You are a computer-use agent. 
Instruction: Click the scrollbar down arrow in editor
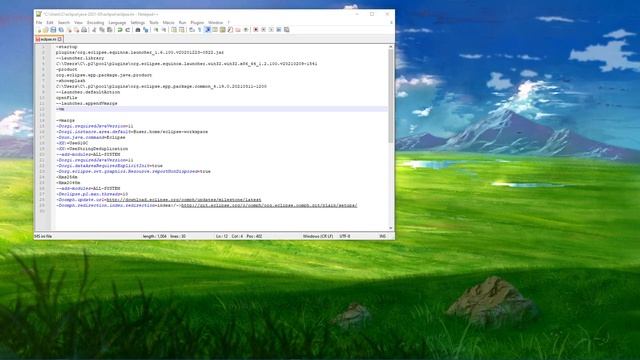[391, 228]
